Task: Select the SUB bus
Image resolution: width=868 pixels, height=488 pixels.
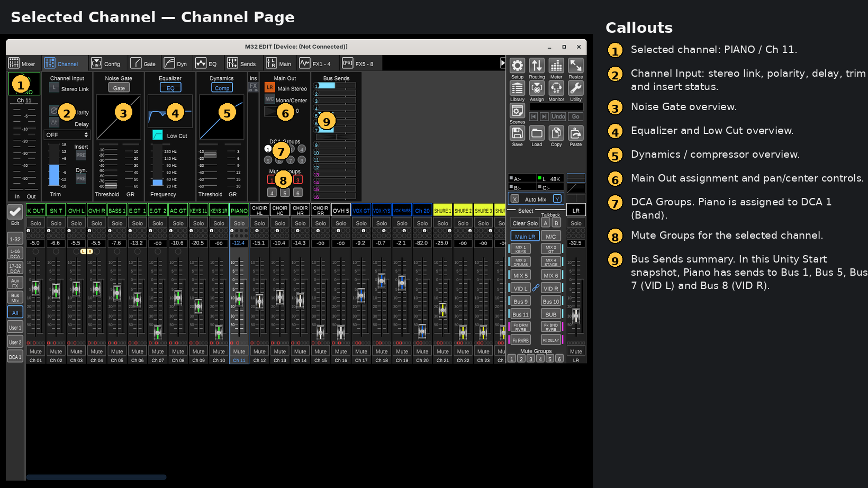Action: pyautogui.click(x=551, y=314)
